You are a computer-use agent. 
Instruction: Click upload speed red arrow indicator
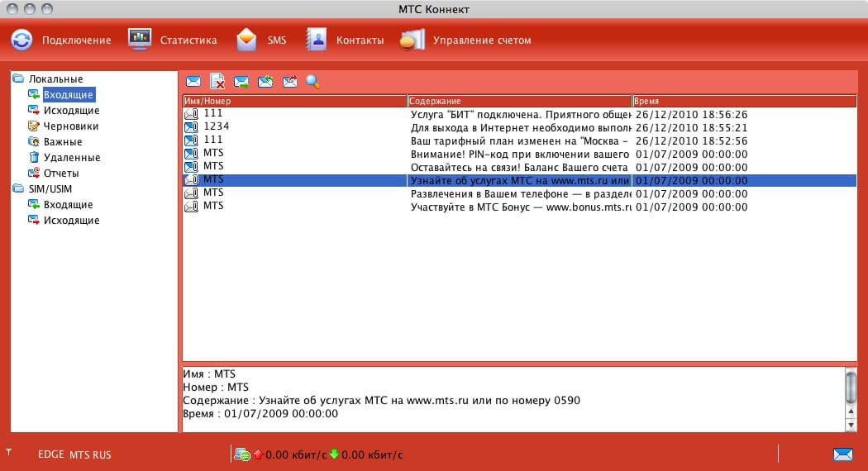coord(258,454)
